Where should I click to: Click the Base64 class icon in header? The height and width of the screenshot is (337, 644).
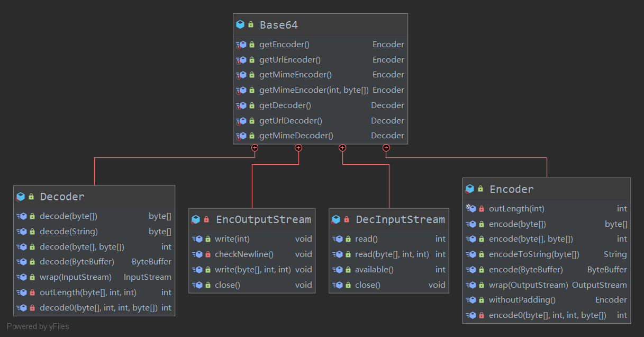pyautogui.click(x=240, y=24)
